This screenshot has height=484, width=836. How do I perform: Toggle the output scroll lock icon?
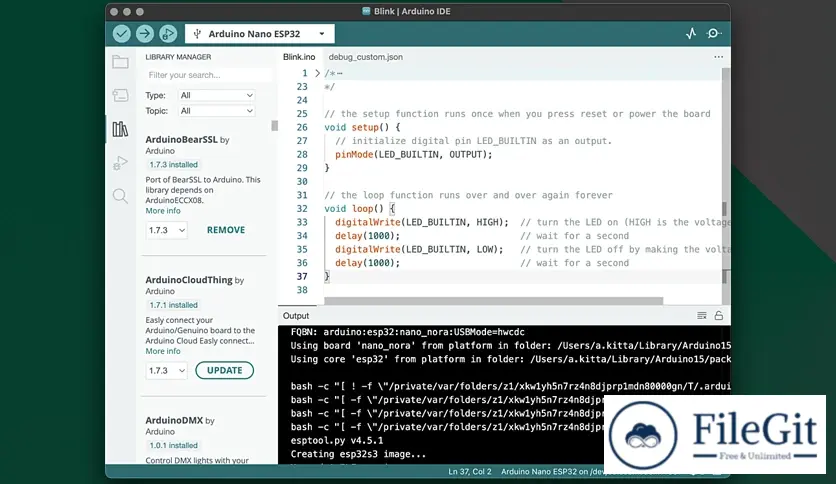tap(719, 316)
